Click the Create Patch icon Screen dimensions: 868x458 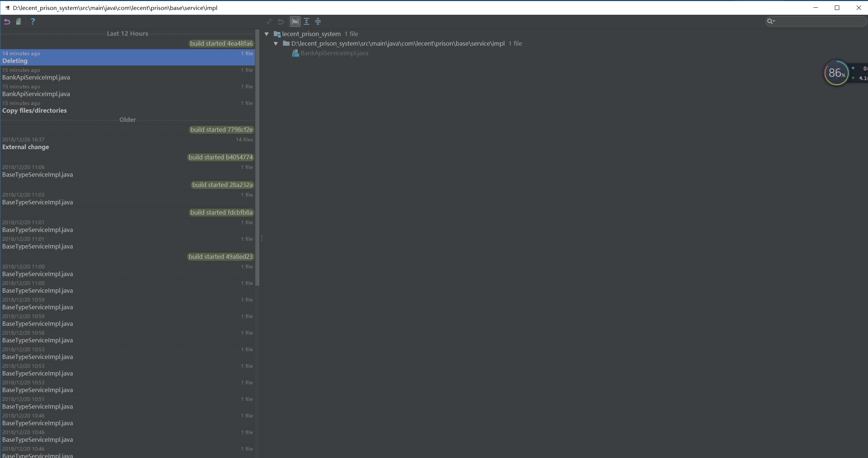tap(18, 22)
